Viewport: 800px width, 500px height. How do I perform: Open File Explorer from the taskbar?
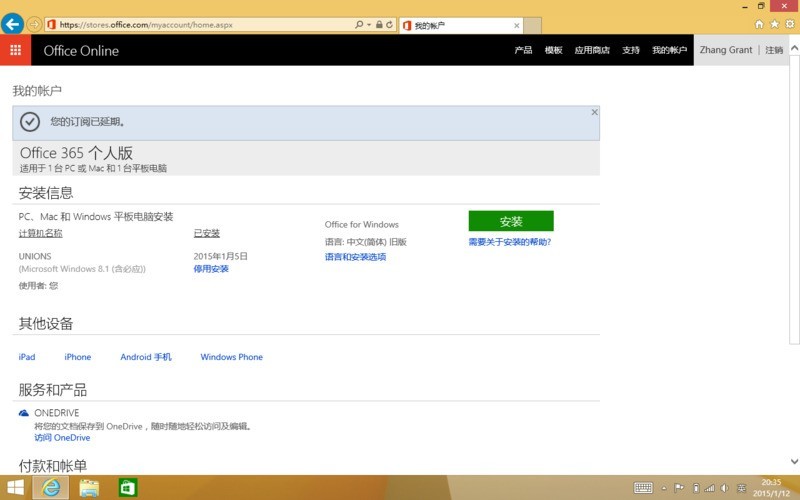(x=89, y=488)
